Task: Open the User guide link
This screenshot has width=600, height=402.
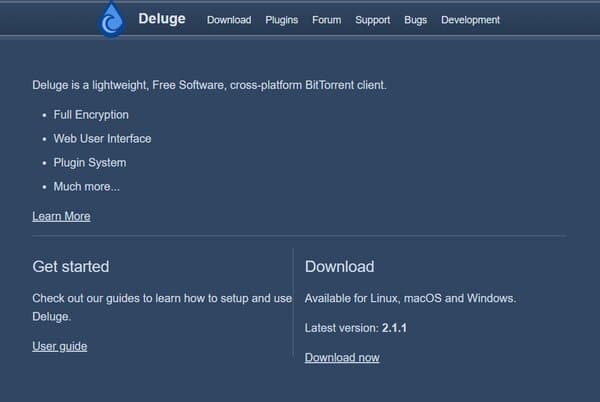Action: [60, 346]
